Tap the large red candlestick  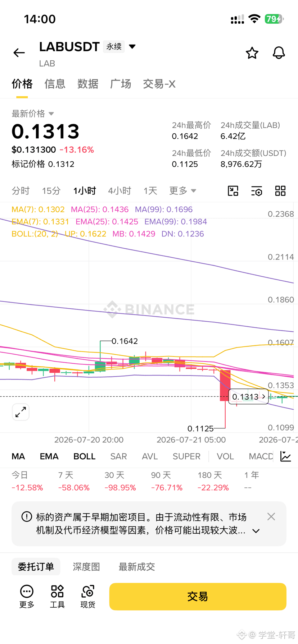point(225,386)
